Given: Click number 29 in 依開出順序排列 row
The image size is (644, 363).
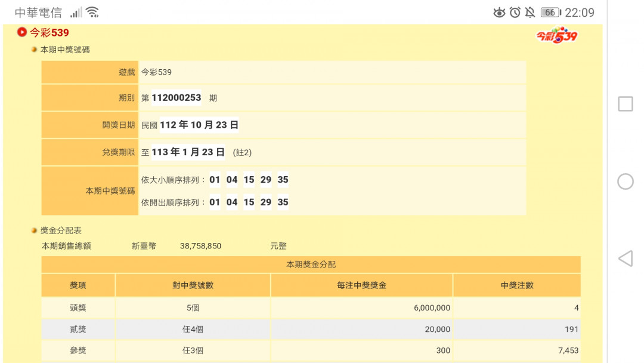Looking at the screenshot, I should point(266,202).
